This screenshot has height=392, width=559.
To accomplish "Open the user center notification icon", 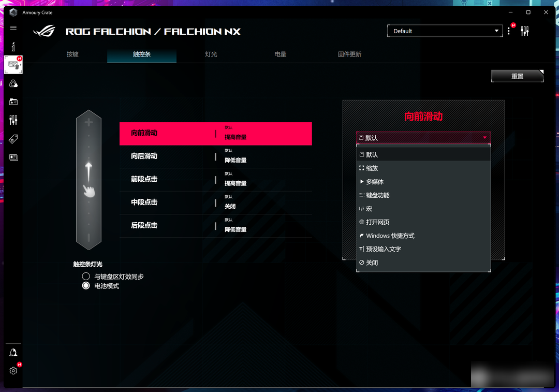I will (x=13, y=353).
